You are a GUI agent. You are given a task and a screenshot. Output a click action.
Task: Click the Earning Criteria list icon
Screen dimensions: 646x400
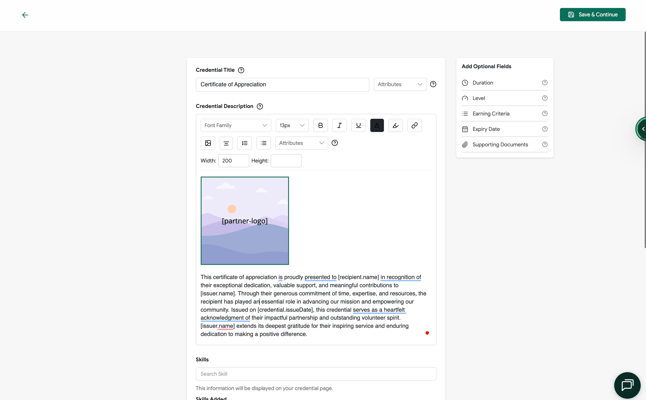465,114
